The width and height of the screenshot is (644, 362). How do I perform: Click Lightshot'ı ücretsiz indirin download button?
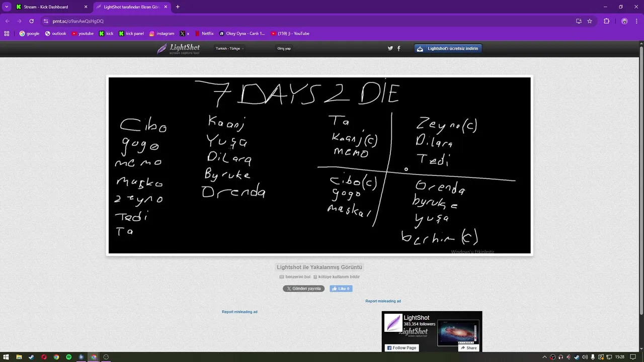[x=448, y=48]
